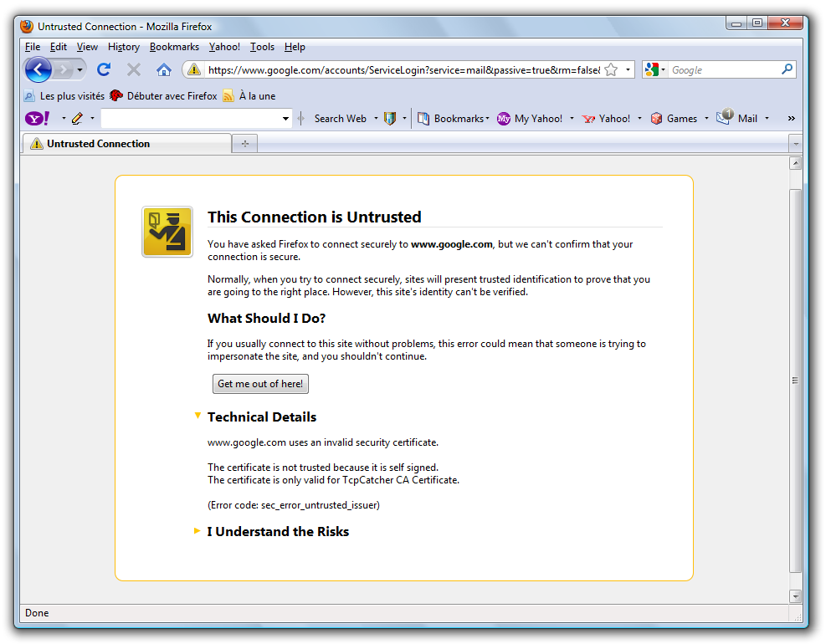This screenshot has width=831, height=644.
Task: Focus the Google search input field
Action: pyautogui.click(x=725, y=70)
